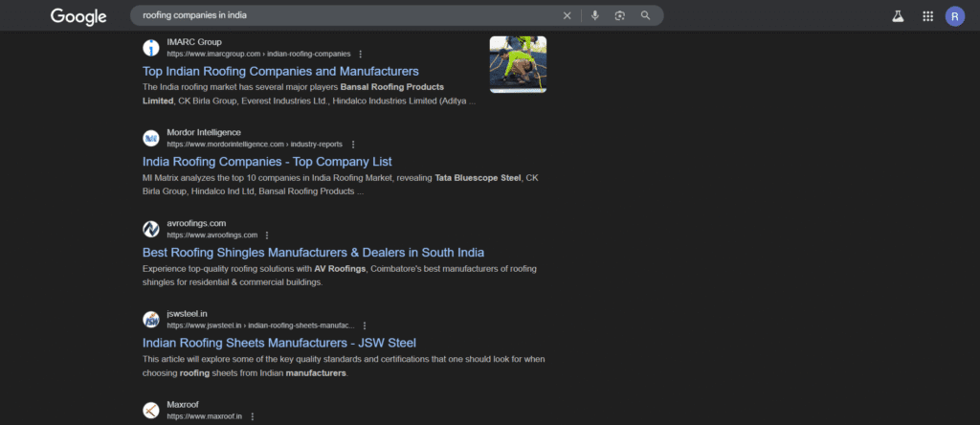Click the magnifier search button

click(x=646, y=15)
